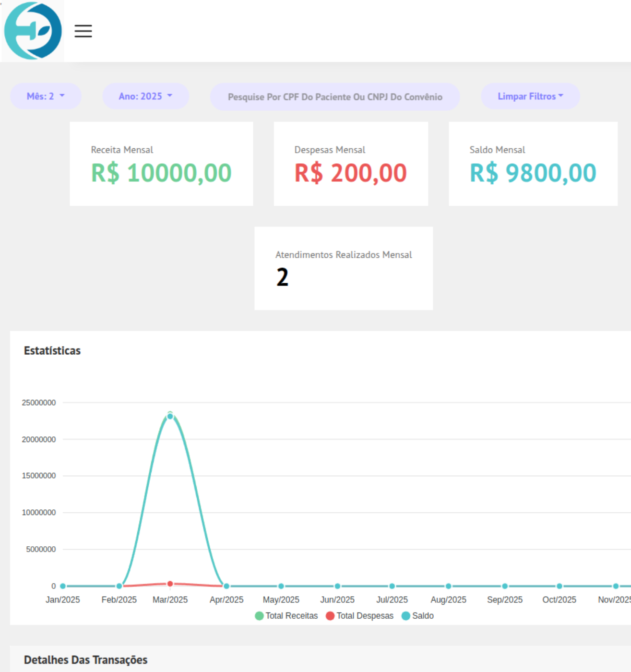Select the Aug/2025 data point
Viewport: 631px width, 672px height.
tap(448, 586)
